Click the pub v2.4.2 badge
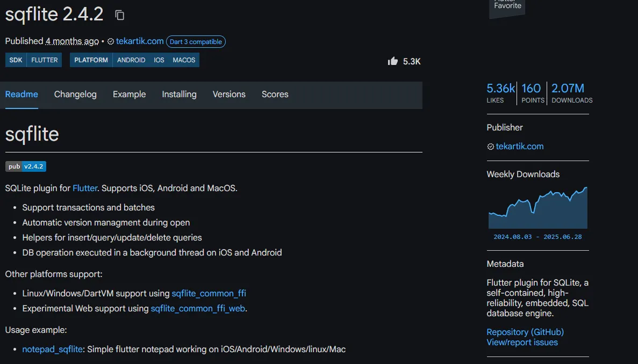The width and height of the screenshot is (638, 364). coord(26,166)
